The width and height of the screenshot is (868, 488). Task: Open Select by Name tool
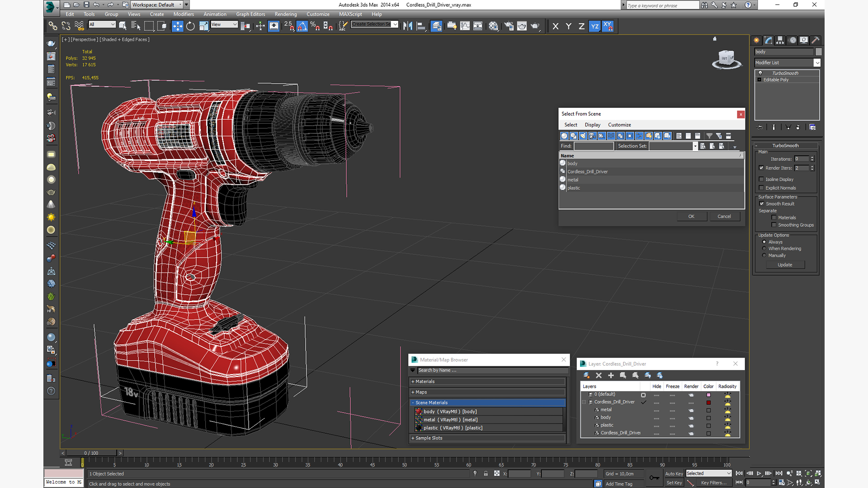click(x=136, y=26)
